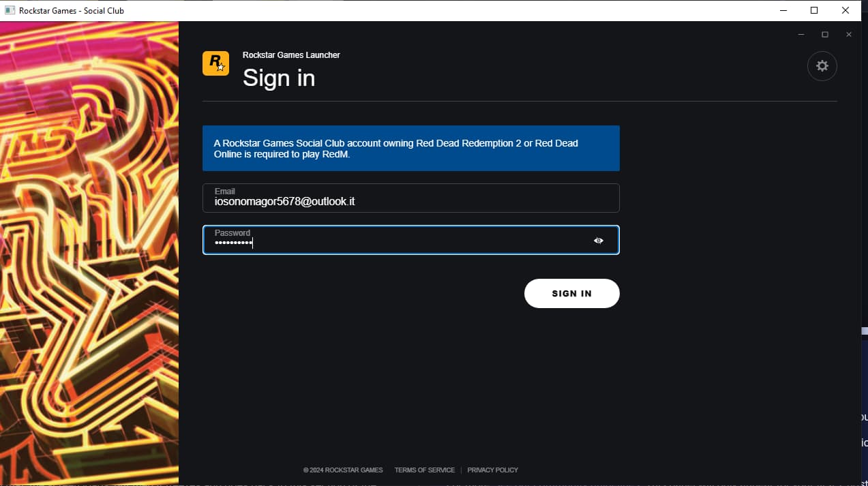This screenshot has width=868, height=486.
Task: Click the title bar maximize icon
Action: [x=814, y=10]
